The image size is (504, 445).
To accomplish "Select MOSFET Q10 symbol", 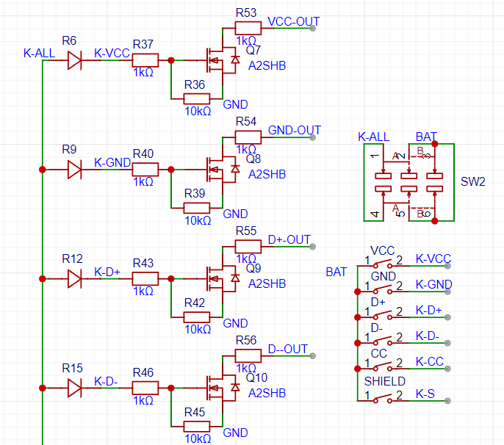I will [x=223, y=388].
